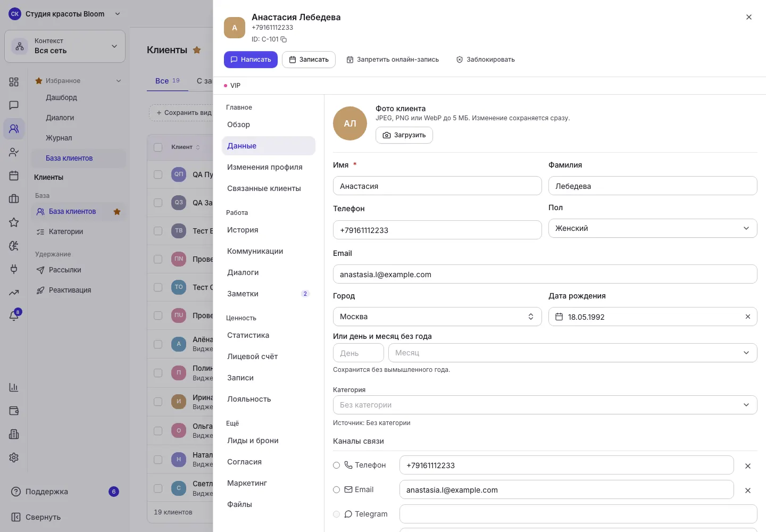Remove the Телефон contact channel
This screenshot has height=532, width=766.
coord(747,466)
